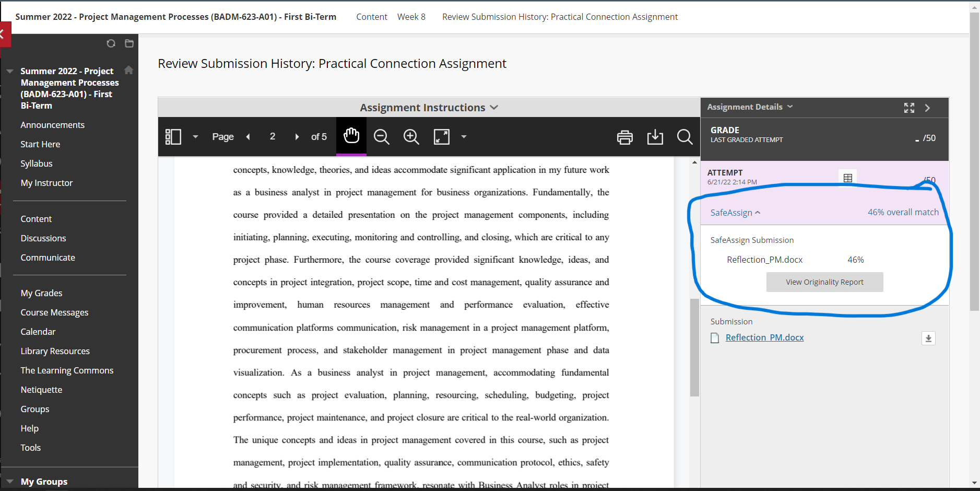Click the Content breadcrumb link
The width and height of the screenshot is (980, 491).
372,17
